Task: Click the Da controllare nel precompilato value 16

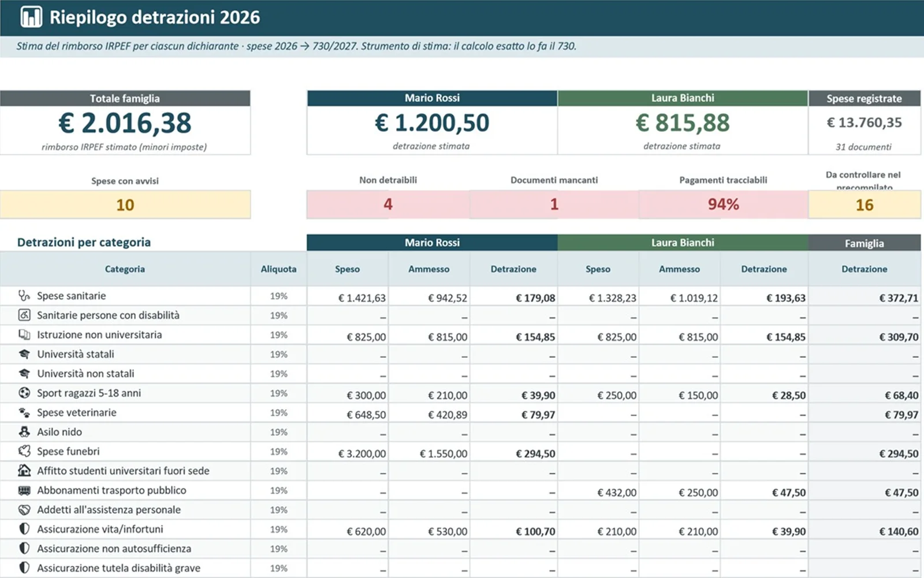Action: coord(865,205)
